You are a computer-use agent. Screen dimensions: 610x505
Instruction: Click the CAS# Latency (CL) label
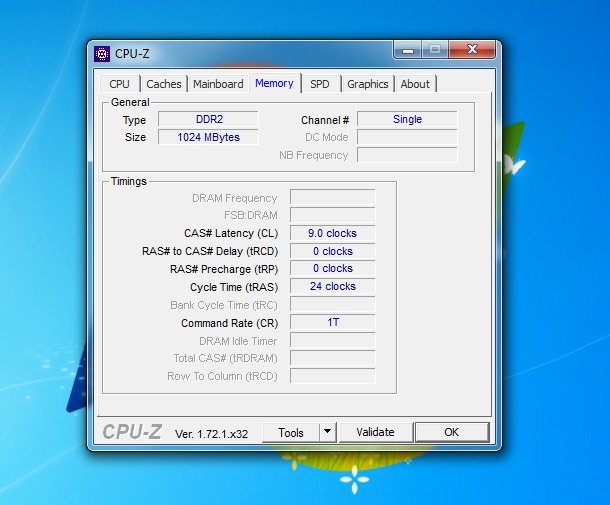(231, 233)
